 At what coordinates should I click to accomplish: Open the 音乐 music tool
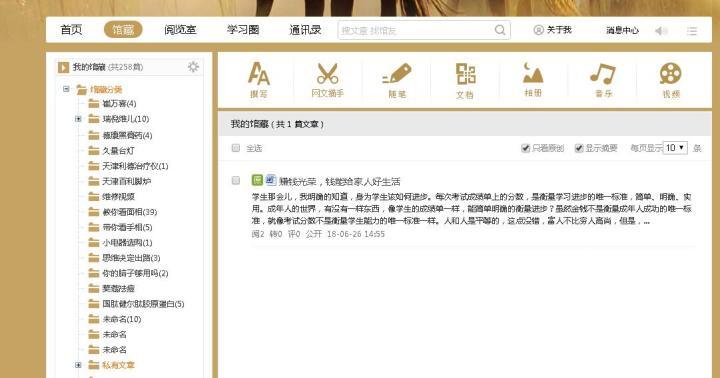click(x=603, y=80)
